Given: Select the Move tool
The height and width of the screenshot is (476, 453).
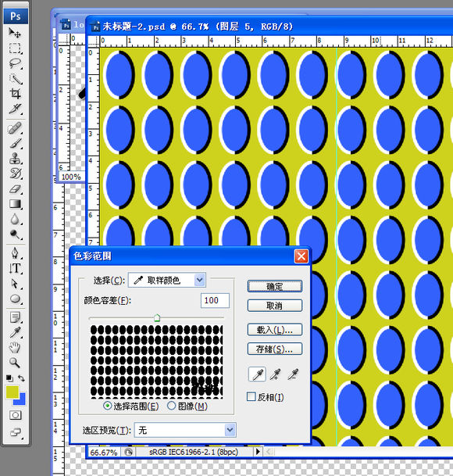Looking at the screenshot, I should tap(15, 33).
